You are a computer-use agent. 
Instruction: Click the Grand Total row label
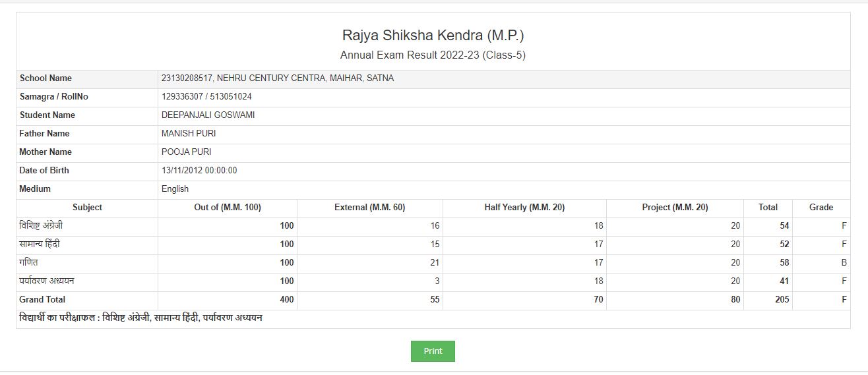point(44,300)
